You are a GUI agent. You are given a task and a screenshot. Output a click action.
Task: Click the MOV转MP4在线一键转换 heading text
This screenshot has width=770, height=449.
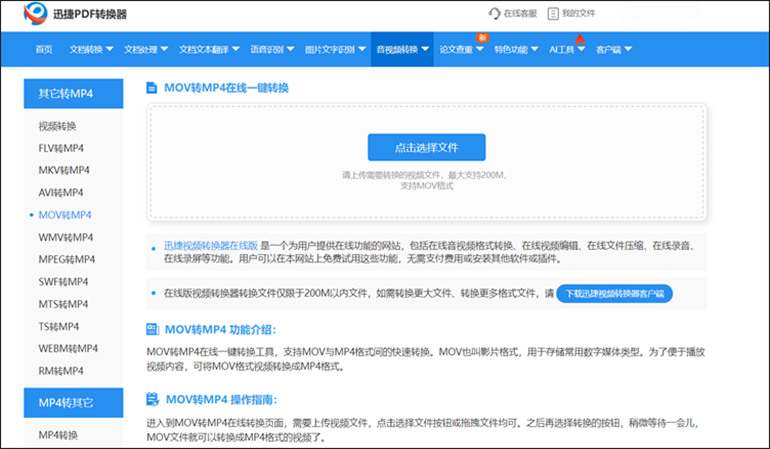click(226, 88)
